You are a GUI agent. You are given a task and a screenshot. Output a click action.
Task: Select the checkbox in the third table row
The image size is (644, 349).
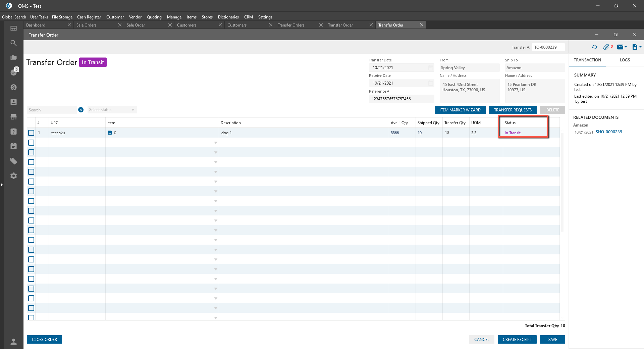point(31,152)
